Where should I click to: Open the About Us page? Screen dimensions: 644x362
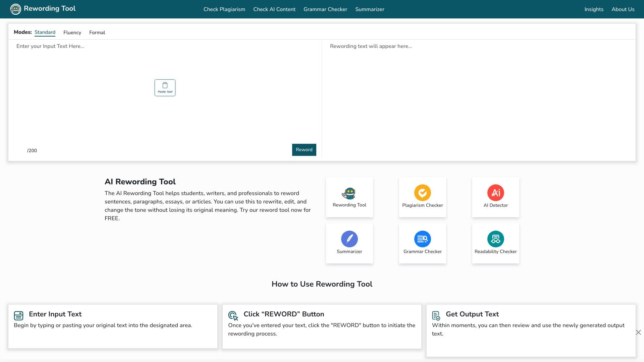point(623,9)
